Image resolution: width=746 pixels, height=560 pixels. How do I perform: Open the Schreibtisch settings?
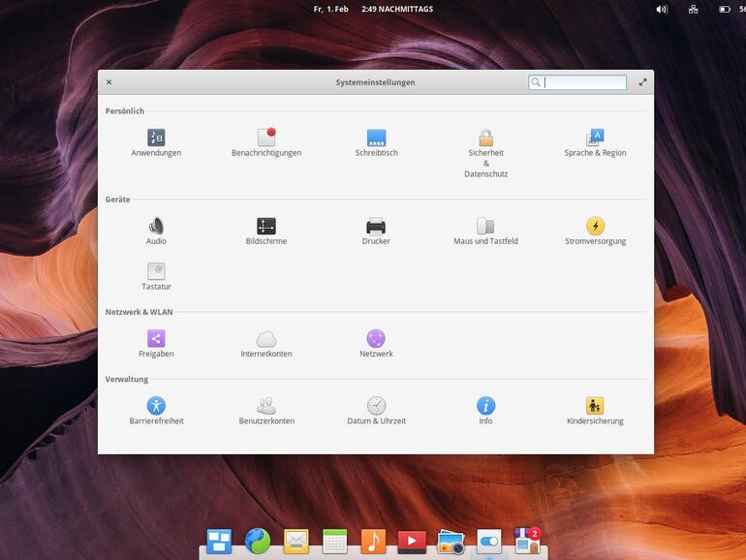tap(376, 142)
